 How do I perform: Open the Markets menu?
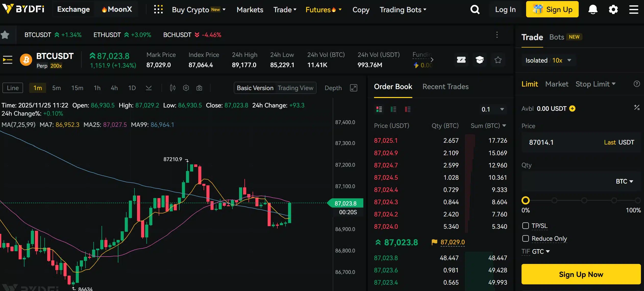click(250, 9)
